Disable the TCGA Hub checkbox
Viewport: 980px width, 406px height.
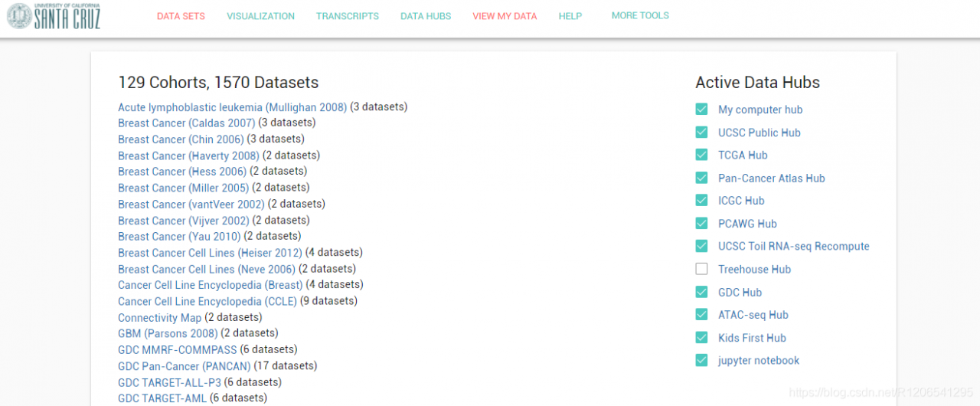point(701,155)
